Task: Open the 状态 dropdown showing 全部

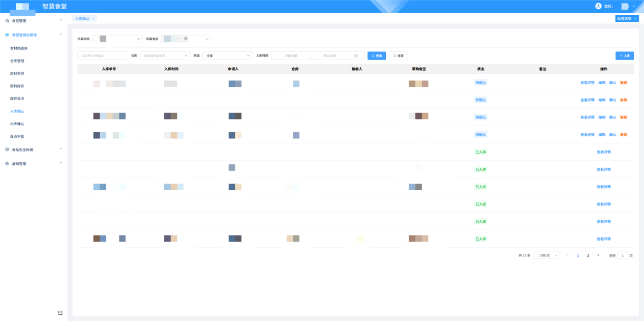Action: coord(227,56)
